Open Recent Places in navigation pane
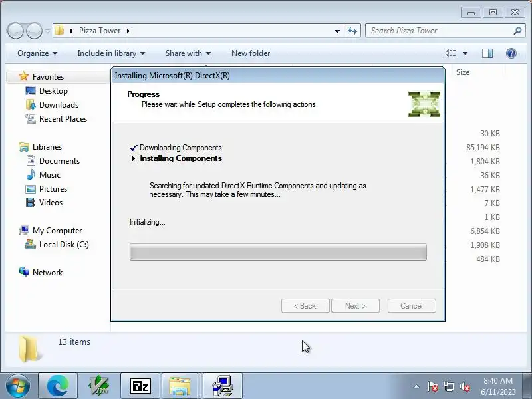 click(x=63, y=119)
